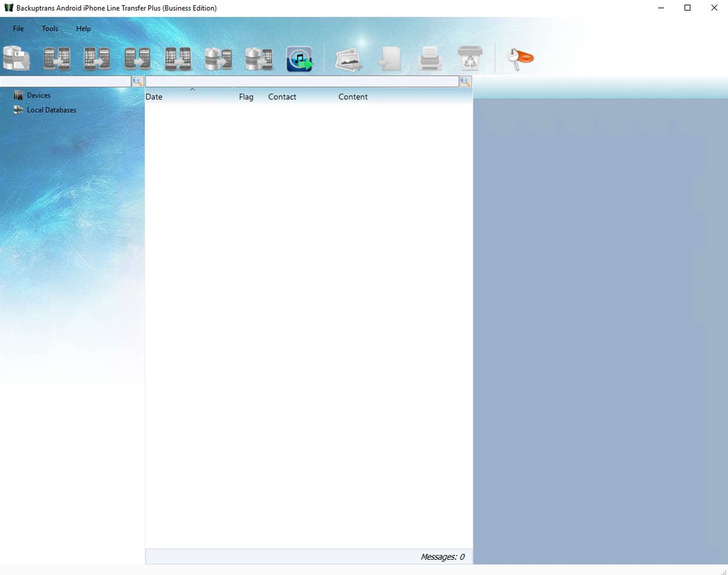The width and height of the screenshot is (728, 575).
Task: Click the Content column header
Action: [353, 96]
